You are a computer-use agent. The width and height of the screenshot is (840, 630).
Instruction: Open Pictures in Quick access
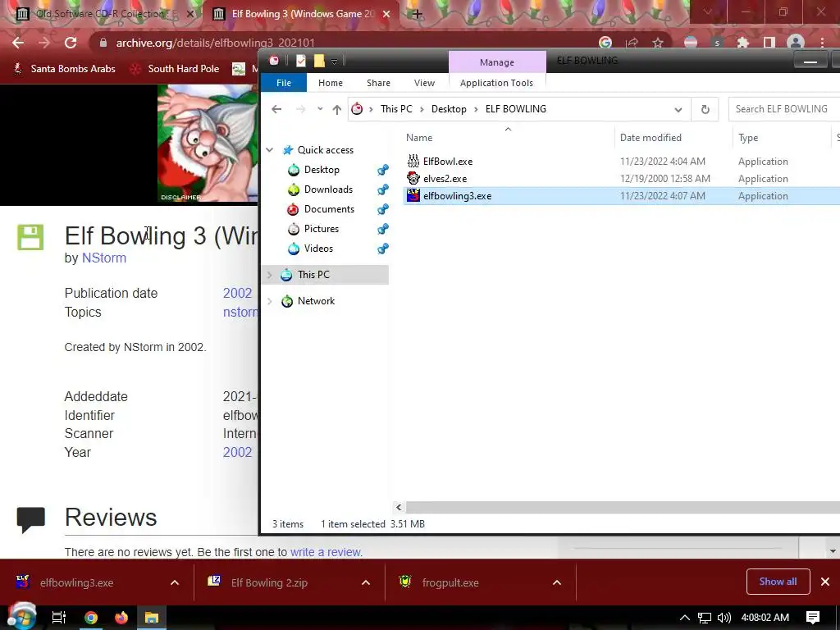pyautogui.click(x=322, y=229)
